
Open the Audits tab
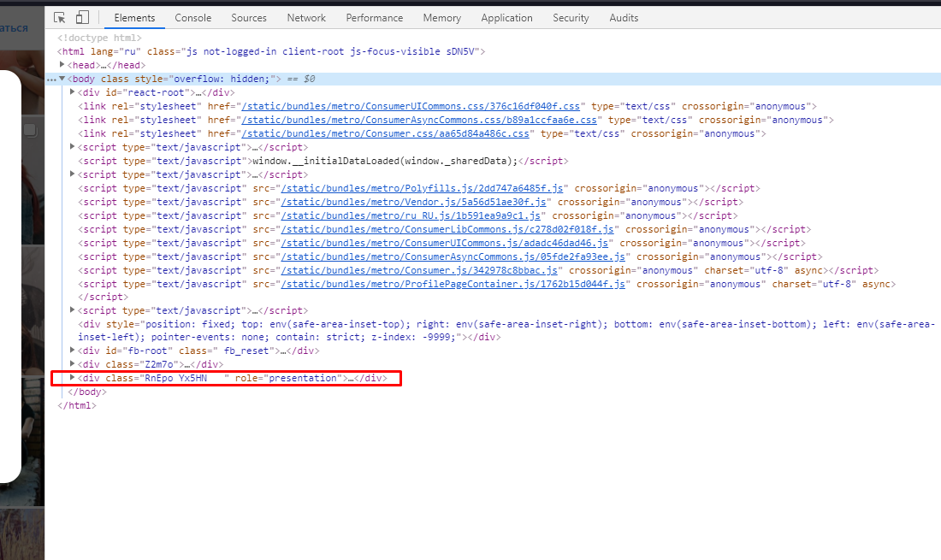(624, 18)
